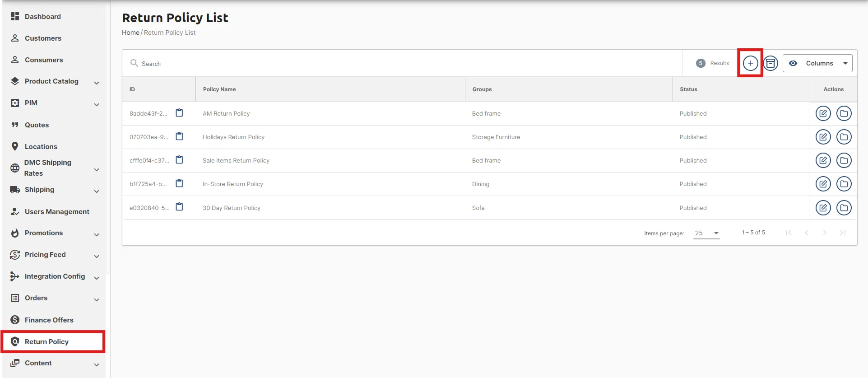Expand the Content sidebar section
The image size is (868, 378).
pyautogui.click(x=97, y=365)
